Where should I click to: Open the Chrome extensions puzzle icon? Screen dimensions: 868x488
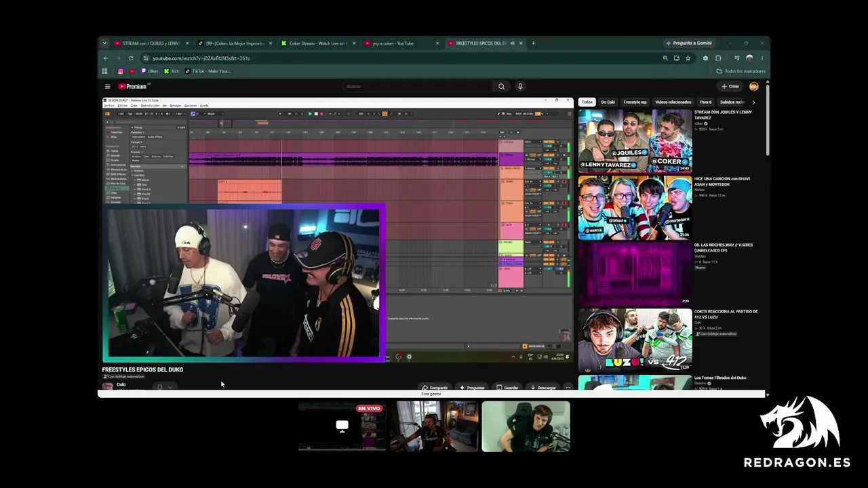(718, 58)
